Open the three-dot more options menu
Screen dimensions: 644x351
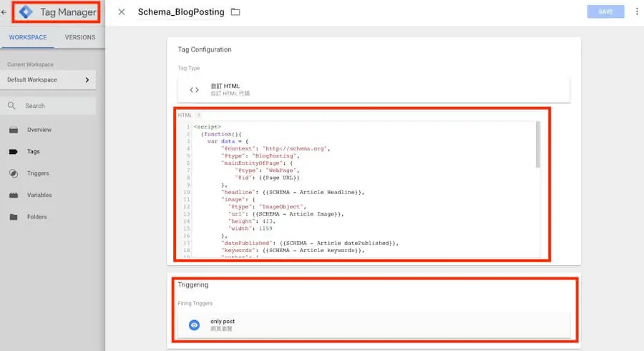637,11
